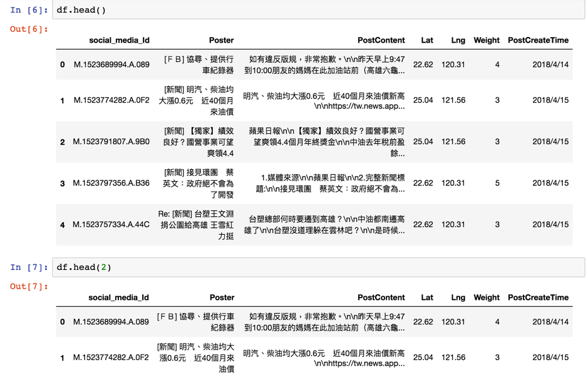The width and height of the screenshot is (588, 382).
Task: Click Weight value 5 in row 3
Action: pos(497,183)
